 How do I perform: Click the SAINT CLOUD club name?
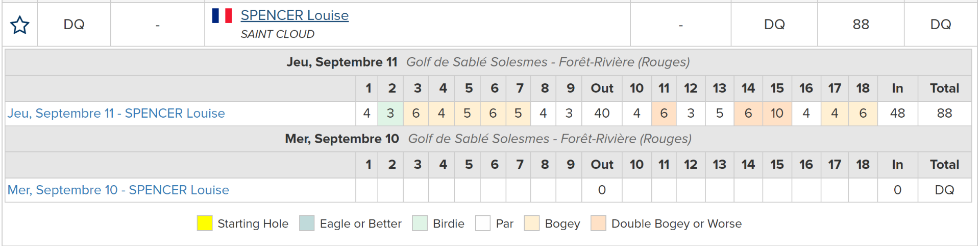tap(278, 34)
